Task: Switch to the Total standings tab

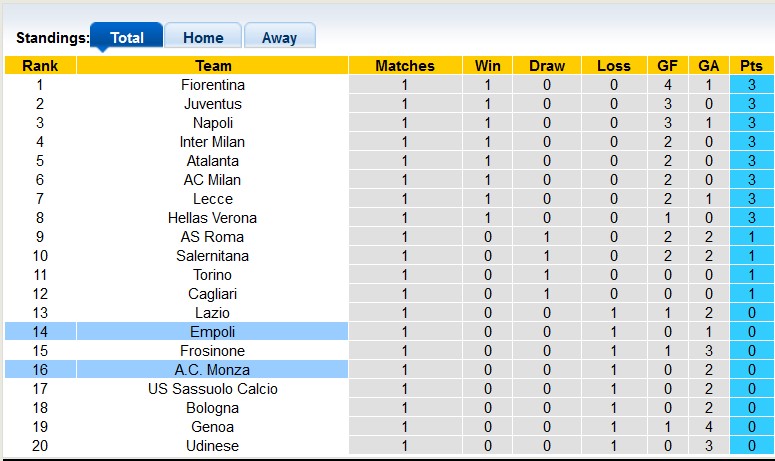Action: (126, 38)
